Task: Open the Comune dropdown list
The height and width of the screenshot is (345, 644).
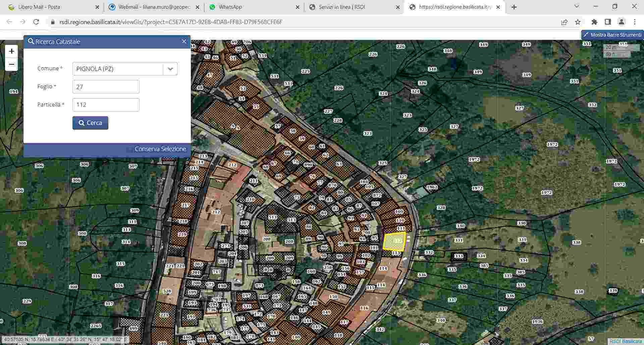Action: pos(170,69)
